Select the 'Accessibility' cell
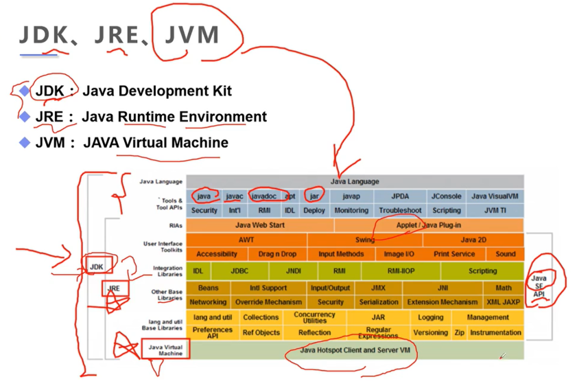The height and width of the screenshot is (388, 588). (217, 254)
